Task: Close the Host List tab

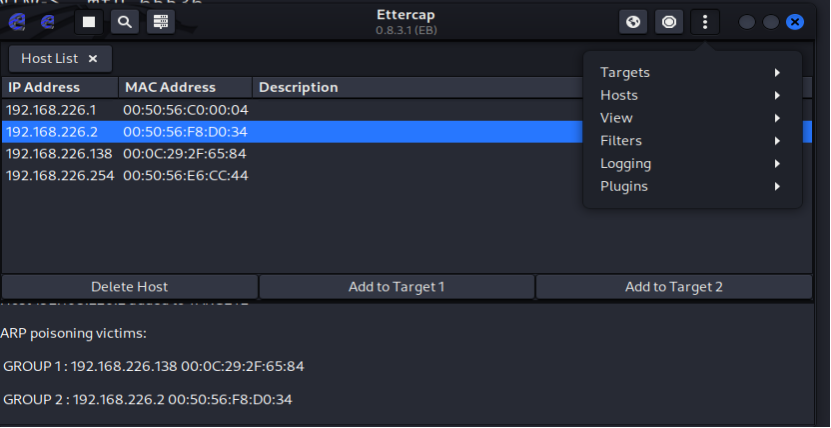Action: 93,59
